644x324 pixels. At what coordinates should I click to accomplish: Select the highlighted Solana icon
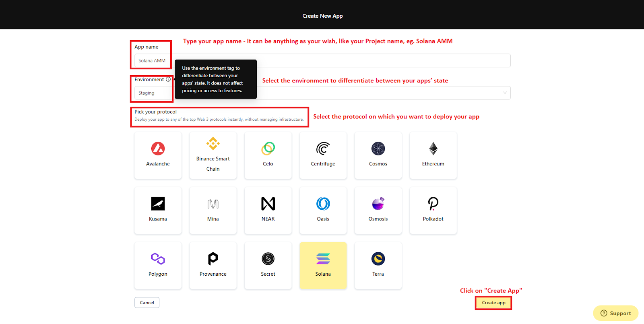323,259
